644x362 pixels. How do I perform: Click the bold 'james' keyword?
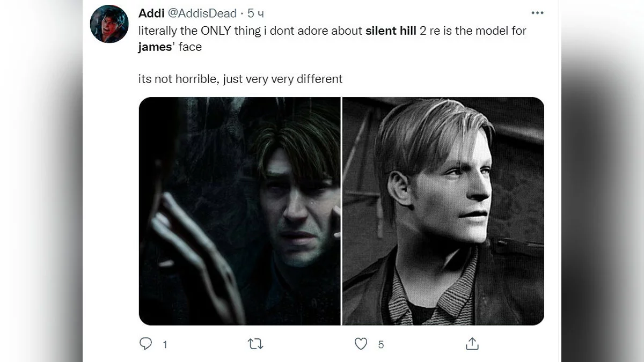pyautogui.click(x=153, y=47)
